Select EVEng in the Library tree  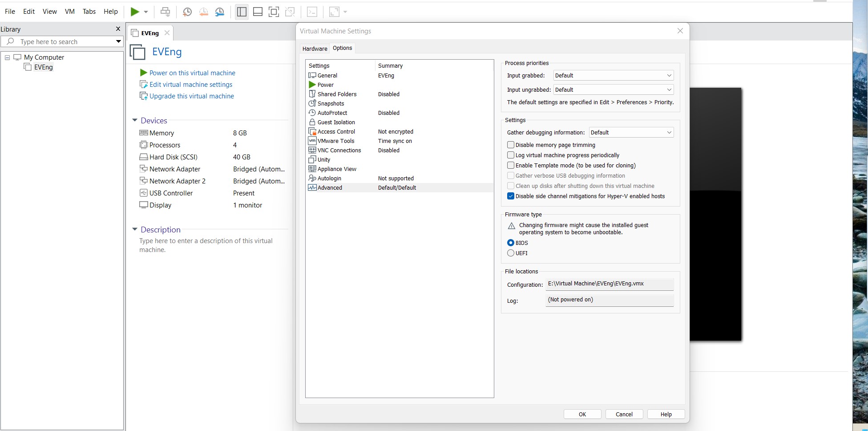[x=43, y=67]
